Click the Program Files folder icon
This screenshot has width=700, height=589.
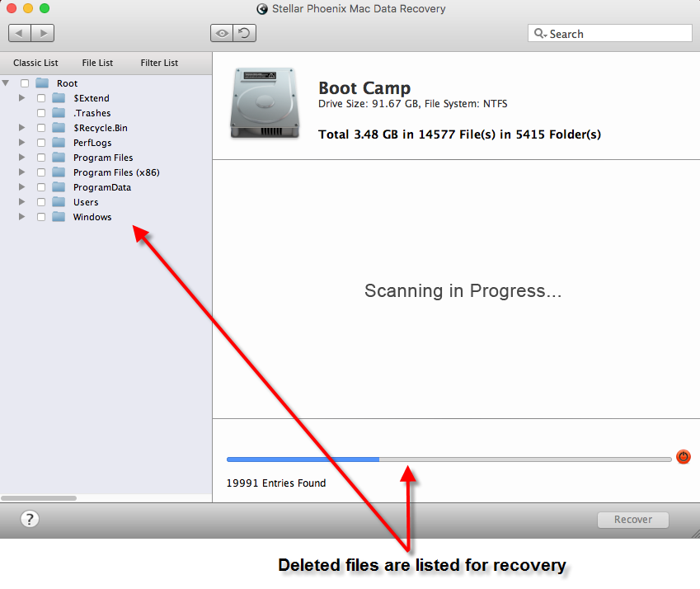(x=59, y=158)
